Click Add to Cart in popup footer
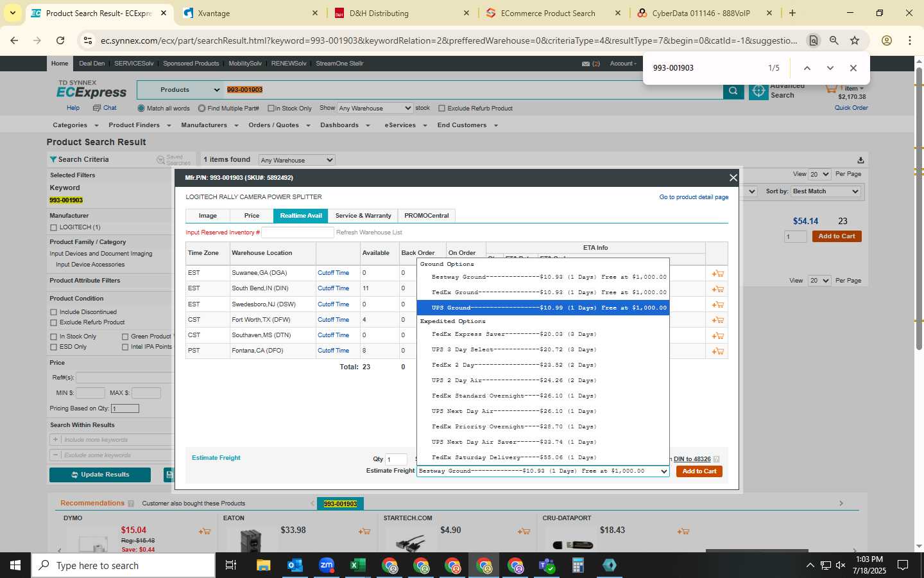 pyautogui.click(x=699, y=471)
